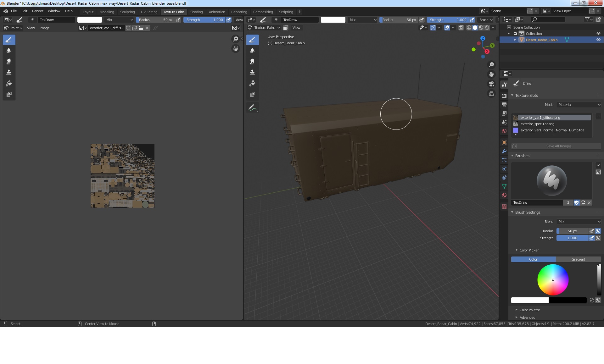Viewport: 604px width, 364px height.
Task: Toggle camera view in viewport
Action: click(491, 84)
